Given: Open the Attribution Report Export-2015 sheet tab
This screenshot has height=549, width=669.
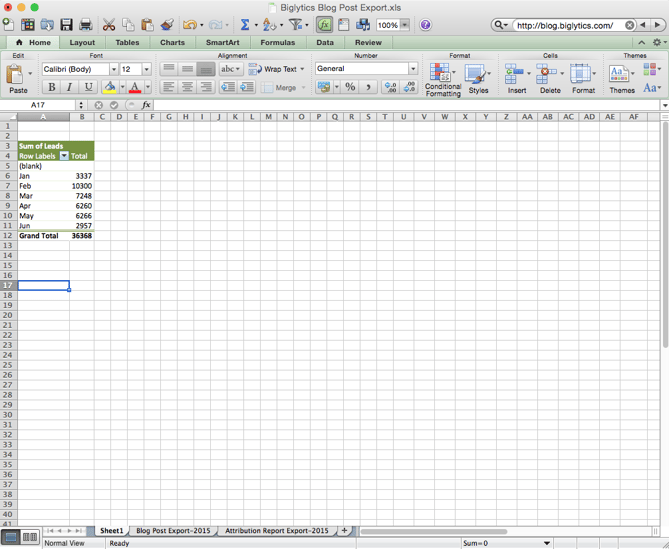Looking at the screenshot, I should pos(277,531).
